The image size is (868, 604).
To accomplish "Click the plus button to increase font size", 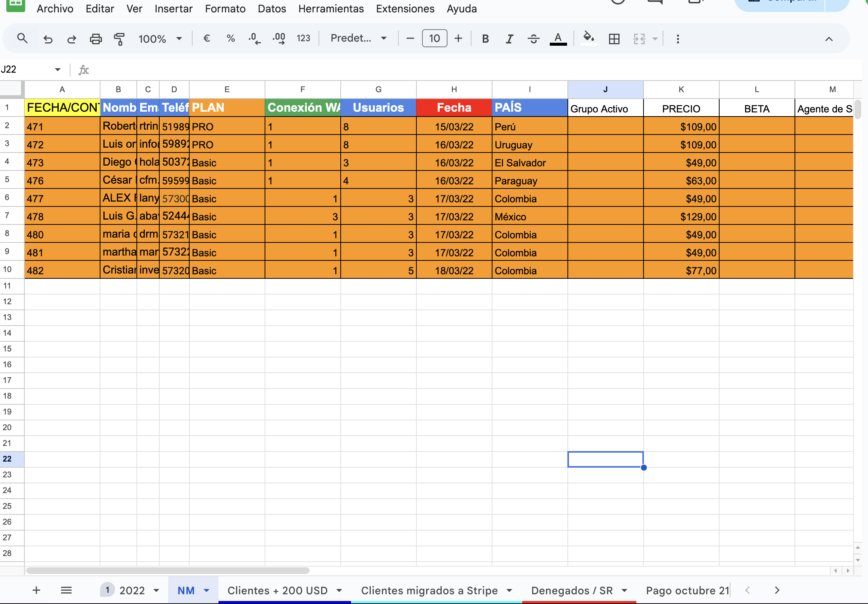I will click(x=458, y=38).
